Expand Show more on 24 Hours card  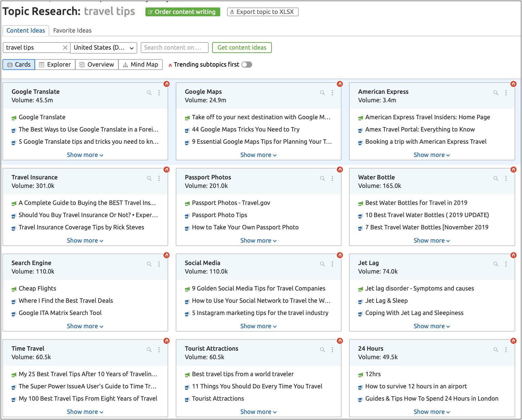(432, 412)
